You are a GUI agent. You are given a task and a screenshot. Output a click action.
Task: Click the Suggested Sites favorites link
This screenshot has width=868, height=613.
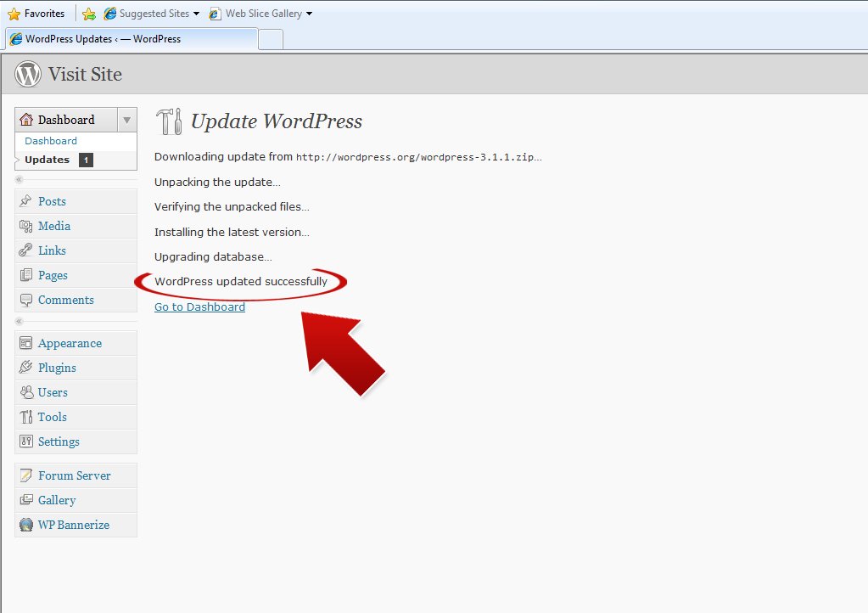coord(154,14)
